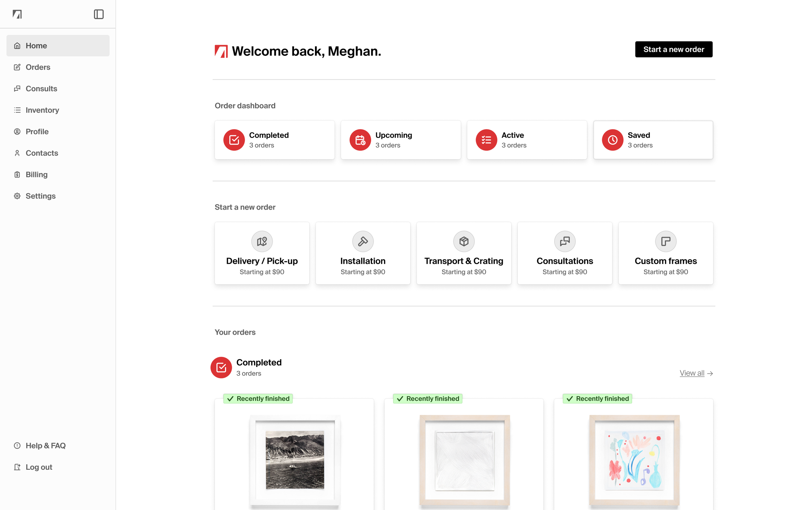Open Consults from the sidebar
Image resolution: width=812 pixels, height=510 pixels.
[x=58, y=89]
